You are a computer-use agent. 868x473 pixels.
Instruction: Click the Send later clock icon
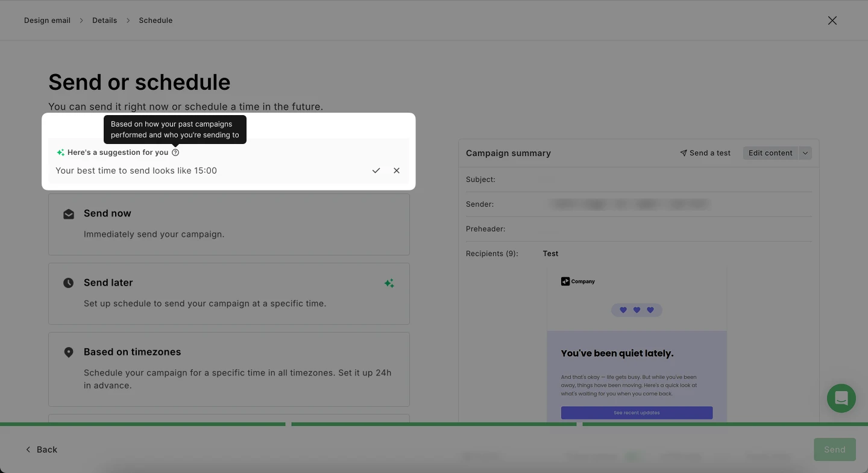(69, 283)
